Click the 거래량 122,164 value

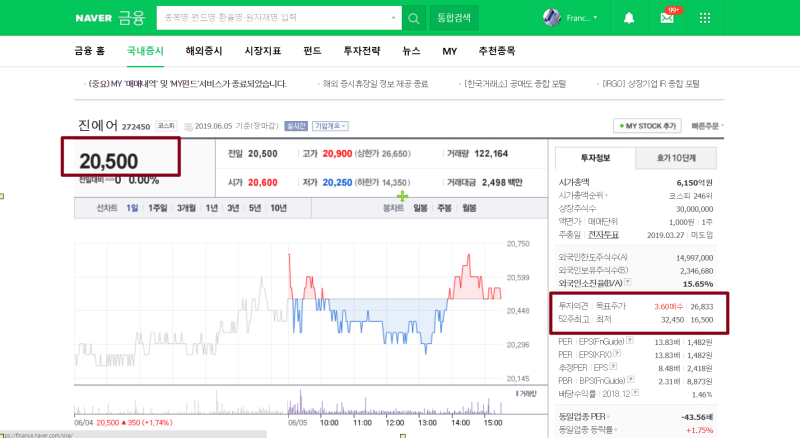tap(491, 154)
